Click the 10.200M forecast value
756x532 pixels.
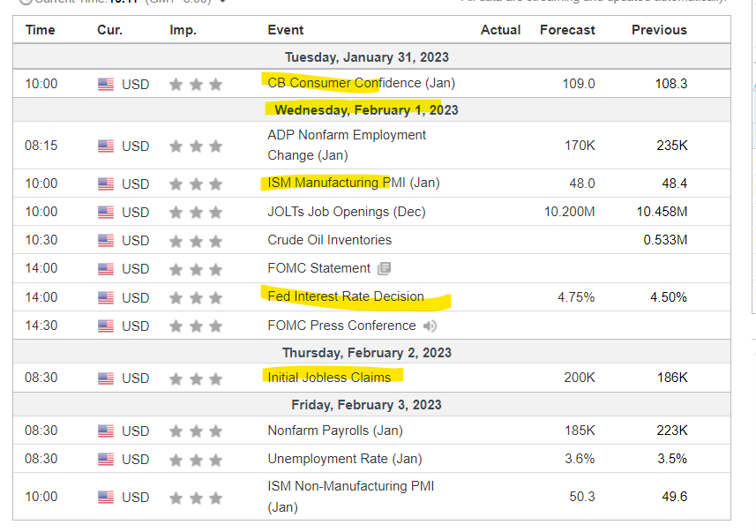click(569, 212)
